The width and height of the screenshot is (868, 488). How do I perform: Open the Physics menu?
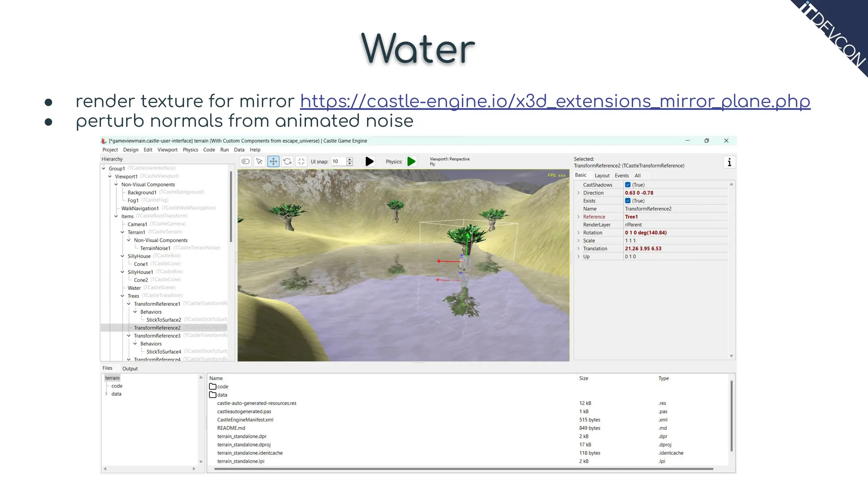(x=190, y=150)
